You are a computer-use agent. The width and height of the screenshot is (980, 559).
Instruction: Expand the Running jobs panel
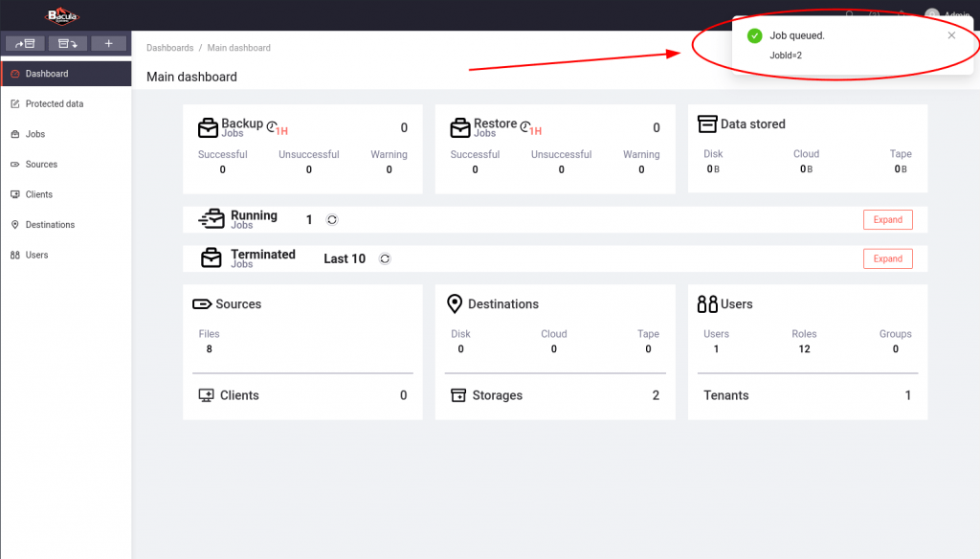(x=887, y=220)
